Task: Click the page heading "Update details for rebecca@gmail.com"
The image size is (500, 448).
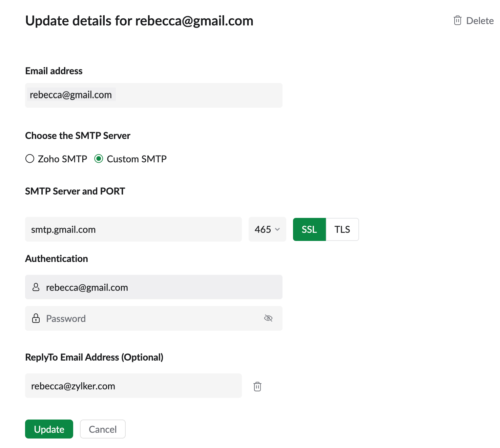Action: click(139, 21)
